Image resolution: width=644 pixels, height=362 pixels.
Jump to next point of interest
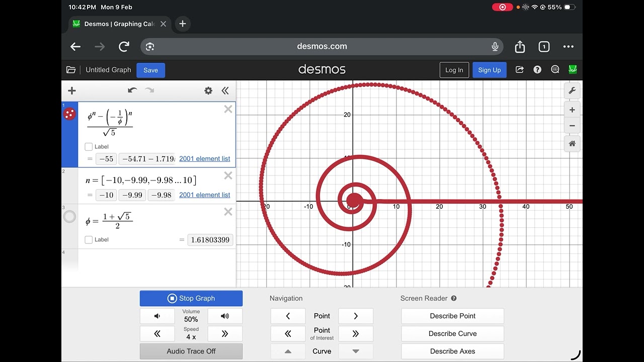coord(356,334)
